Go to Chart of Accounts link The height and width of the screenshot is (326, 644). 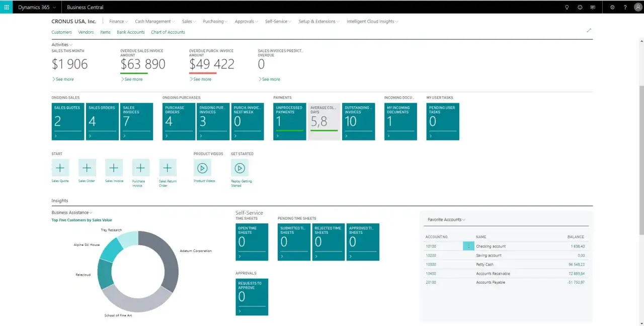point(168,32)
